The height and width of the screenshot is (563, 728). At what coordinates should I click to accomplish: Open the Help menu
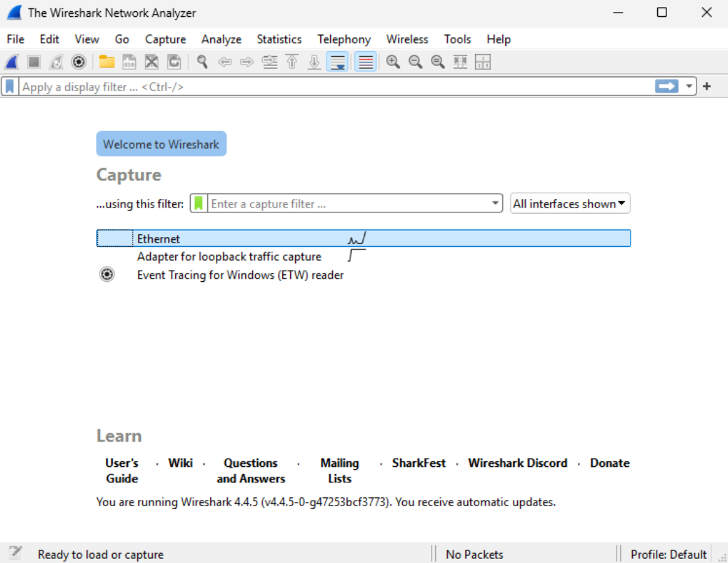click(x=499, y=39)
